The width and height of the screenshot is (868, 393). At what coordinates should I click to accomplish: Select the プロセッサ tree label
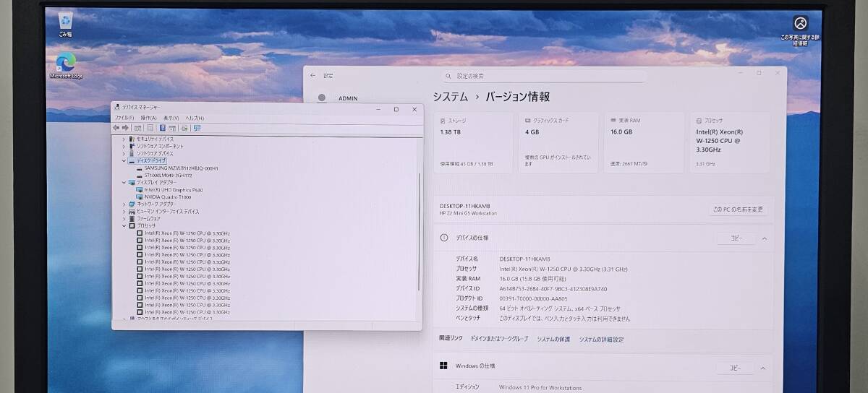pyautogui.click(x=146, y=225)
